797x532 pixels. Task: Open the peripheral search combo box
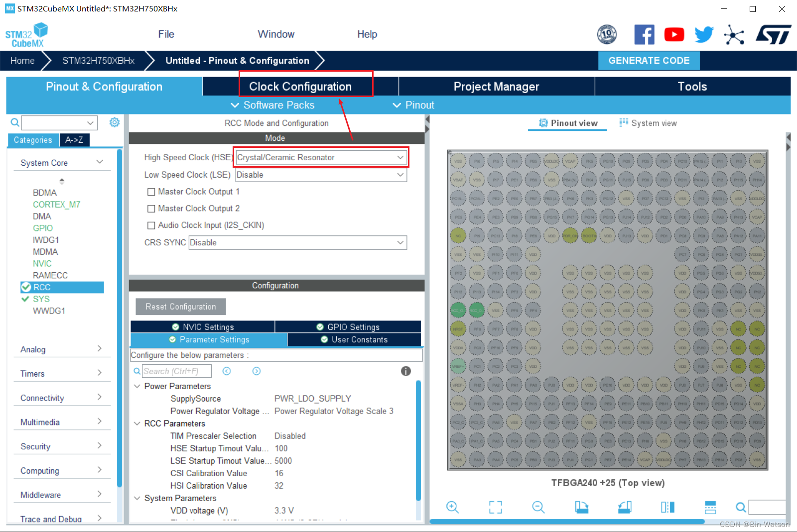point(59,122)
